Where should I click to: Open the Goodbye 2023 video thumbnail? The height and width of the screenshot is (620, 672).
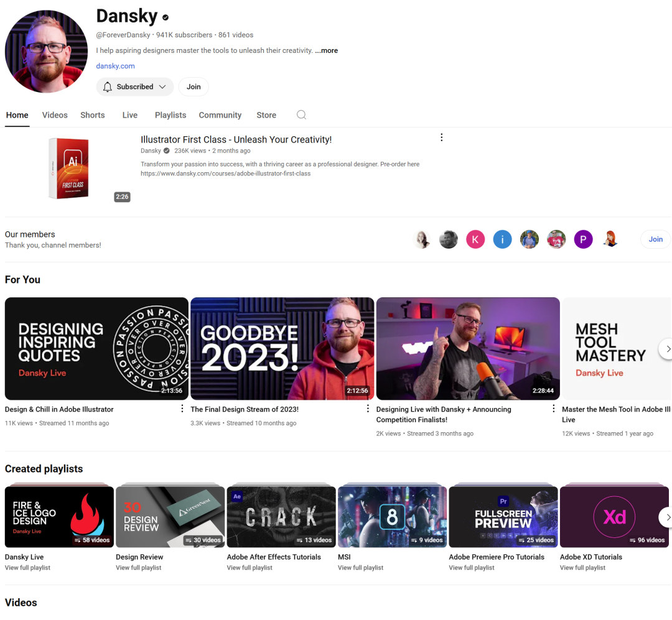pos(282,348)
